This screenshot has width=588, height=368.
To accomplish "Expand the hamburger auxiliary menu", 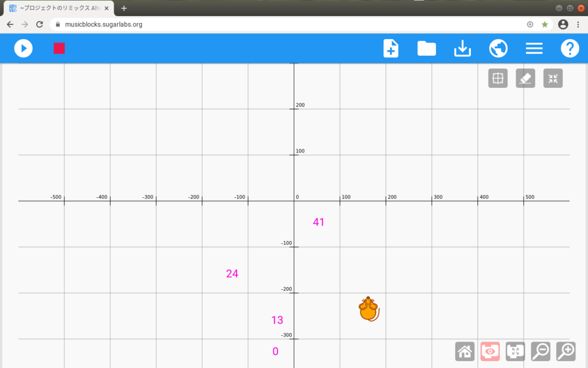I will click(x=534, y=48).
